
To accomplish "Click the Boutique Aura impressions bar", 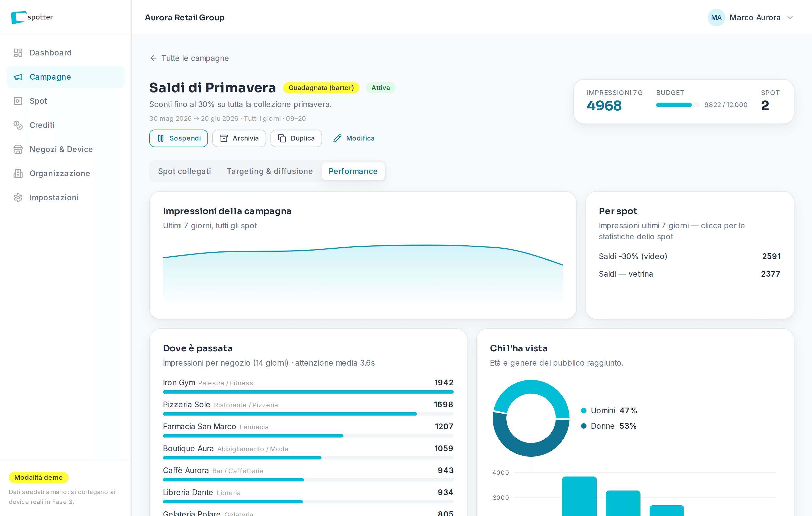I will click(308, 458).
